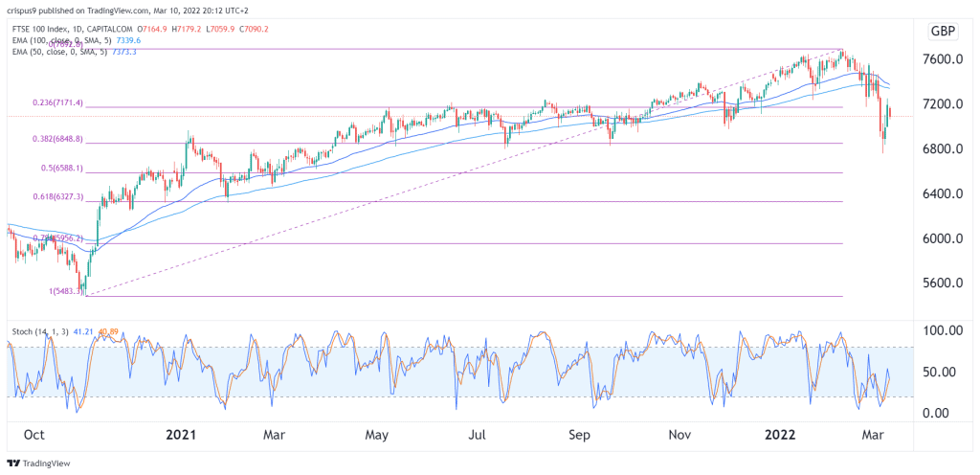Image resolution: width=980 pixels, height=475 pixels.
Task: Click the 6800.0 price axis label
Action: pyautogui.click(x=945, y=148)
